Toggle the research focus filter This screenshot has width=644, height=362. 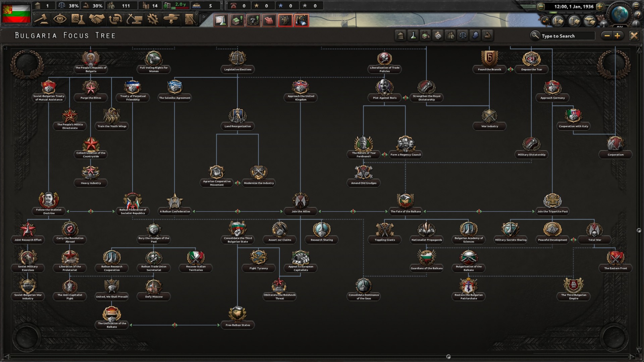[x=413, y=36]
